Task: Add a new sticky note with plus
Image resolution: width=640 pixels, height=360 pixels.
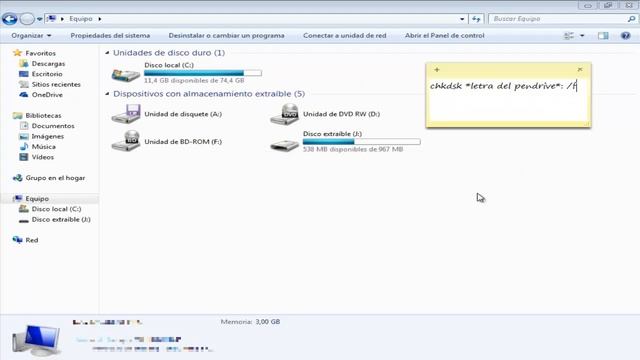Action: tap(437, 70)
